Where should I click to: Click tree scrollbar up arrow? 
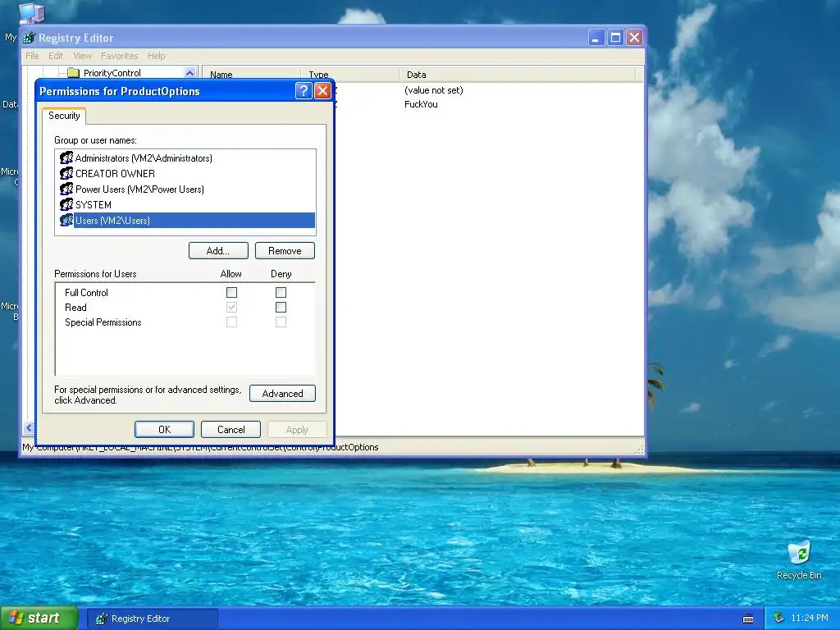pos(189,72)
